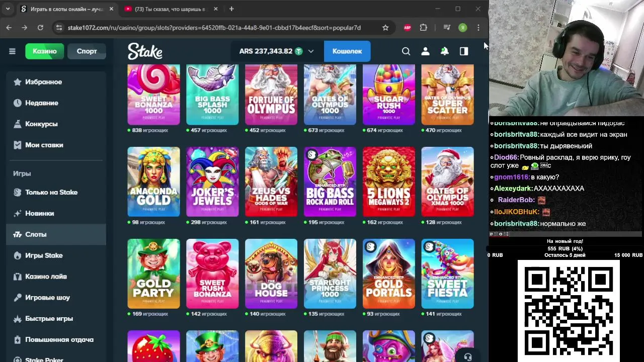Open the tab search dropdown arrow

click(8, 9)
